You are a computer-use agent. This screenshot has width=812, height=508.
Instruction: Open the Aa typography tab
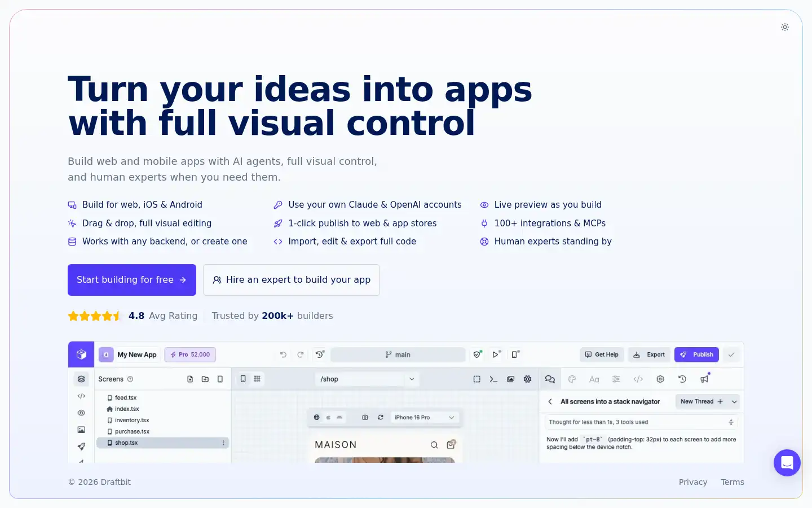tap(594, 379)
